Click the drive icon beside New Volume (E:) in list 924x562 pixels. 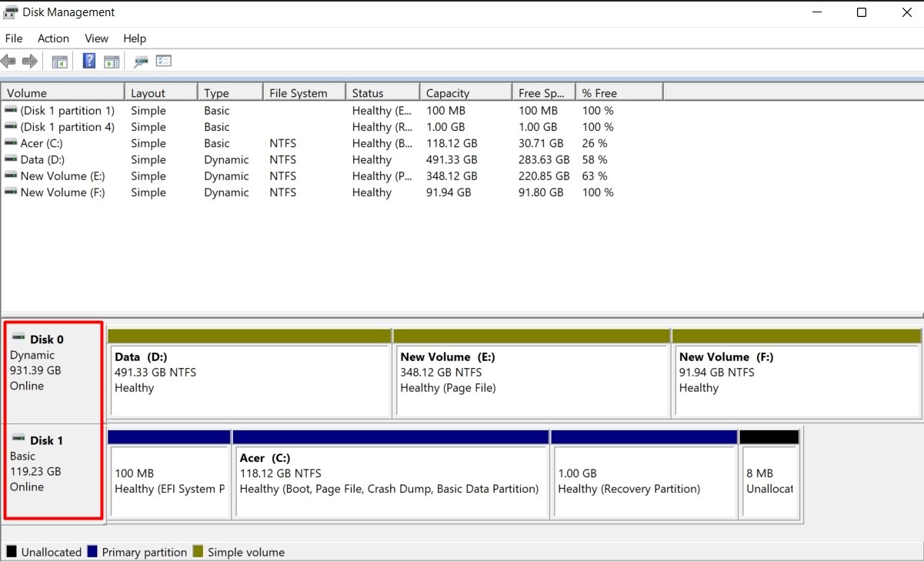(x=11, y=176)
